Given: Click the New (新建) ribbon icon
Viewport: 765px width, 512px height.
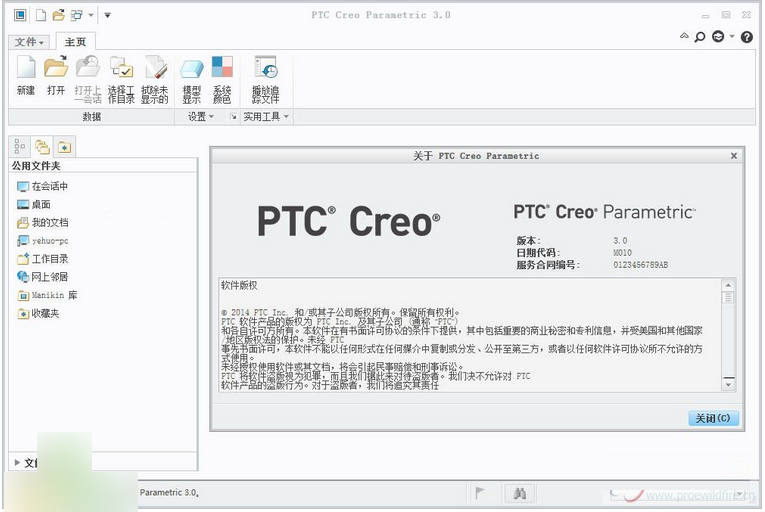Looking at the screenshot, I should click(26, 67).
